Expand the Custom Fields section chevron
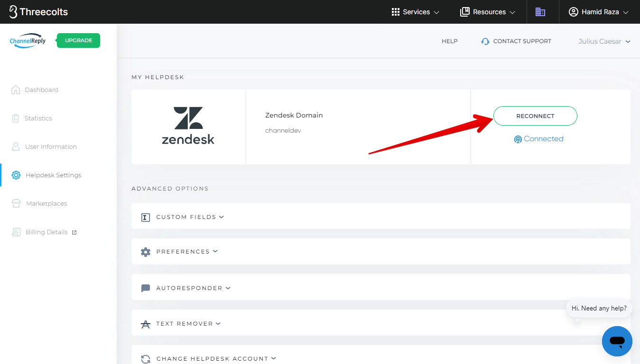The height and width of the screenshot is (364, 640). click(222, 217)
